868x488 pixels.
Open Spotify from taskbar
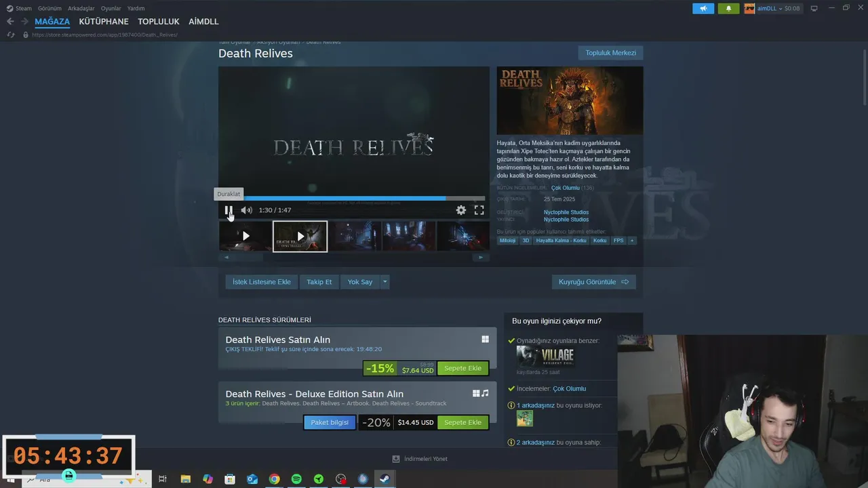[296, 479]
